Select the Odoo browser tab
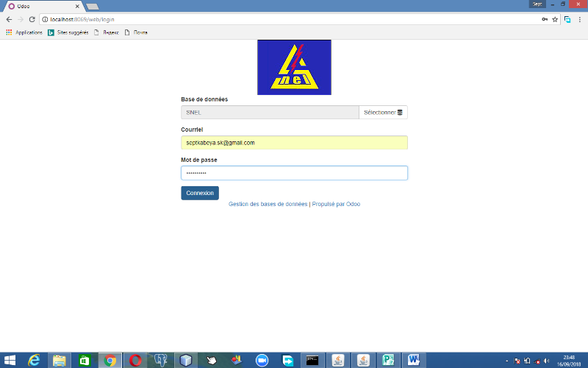Image resolution: width=588 pixels, height=368 pixels. (x=43, y=7)
